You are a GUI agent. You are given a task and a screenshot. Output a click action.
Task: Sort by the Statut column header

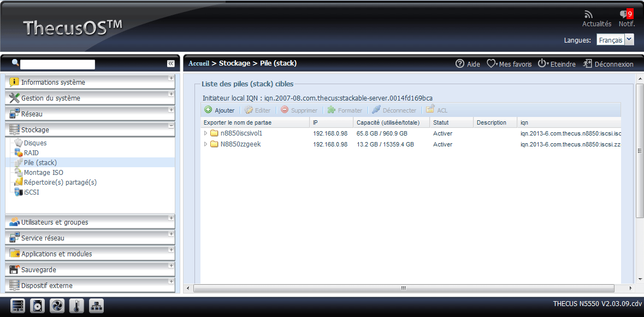pos(452,122)
